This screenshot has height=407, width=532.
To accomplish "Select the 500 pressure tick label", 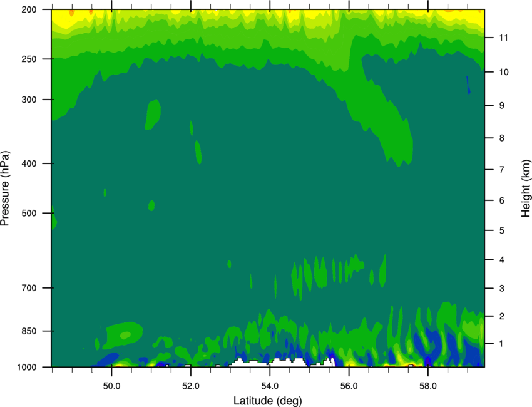I will pyautogui.click(x=29, y=213).
